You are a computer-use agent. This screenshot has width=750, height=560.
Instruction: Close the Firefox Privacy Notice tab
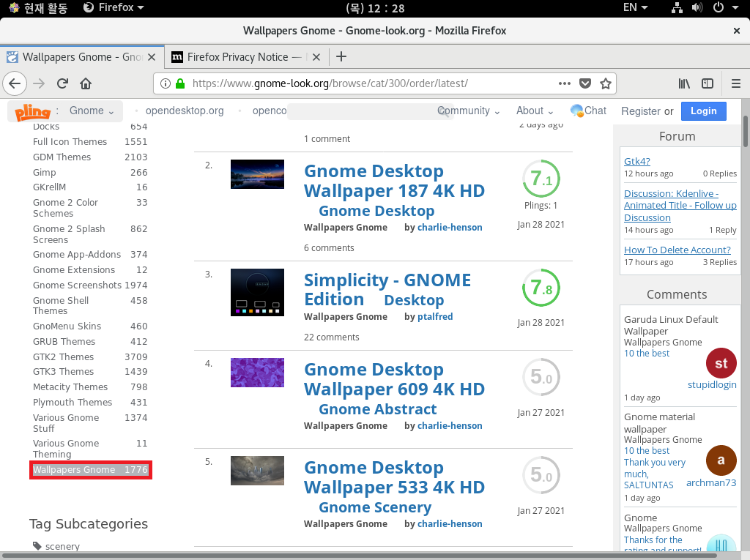316,57
